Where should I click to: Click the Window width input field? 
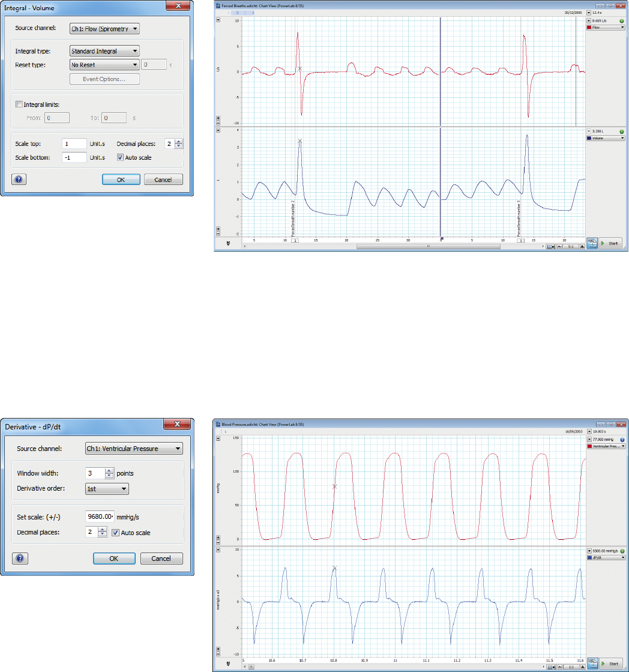tap(95, 473)
